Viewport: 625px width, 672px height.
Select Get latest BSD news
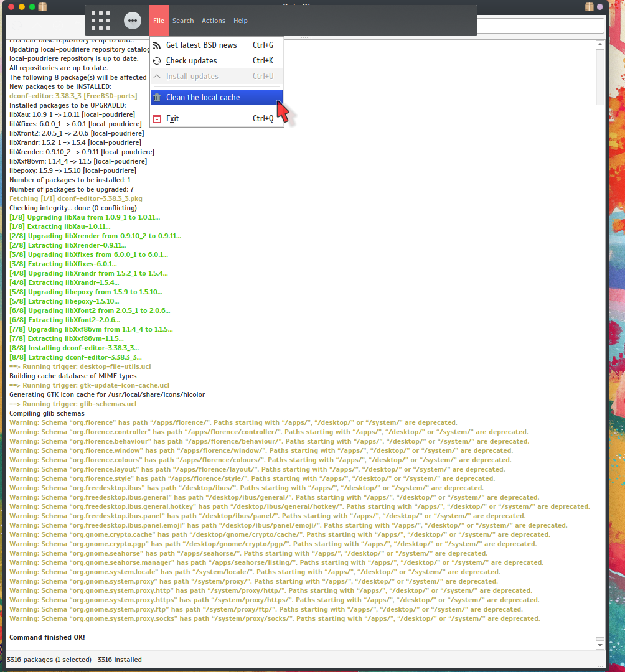(x=201, y=45)
